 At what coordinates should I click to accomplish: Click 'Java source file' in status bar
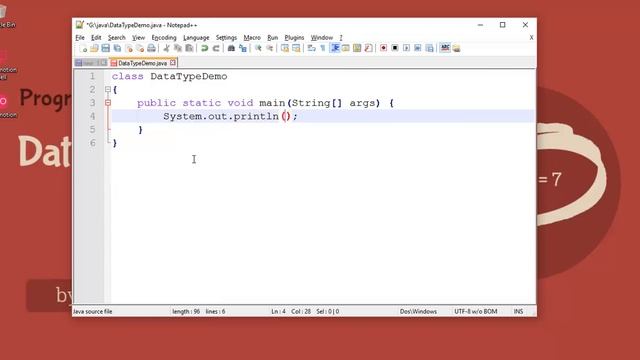(93, 311)
